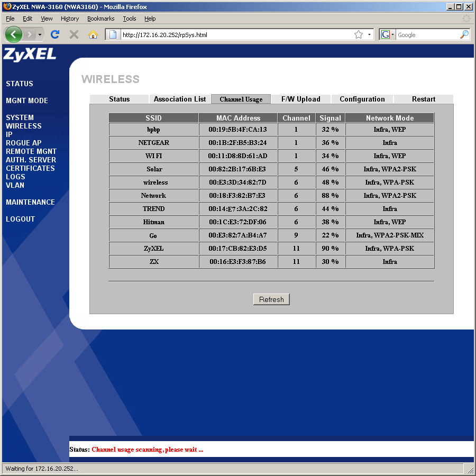
Task: Open the Configuration tab
Action: [362, 99]
